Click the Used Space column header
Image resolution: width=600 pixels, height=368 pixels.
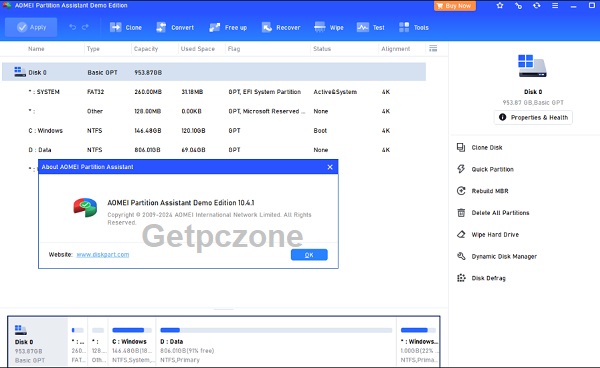coord(197,49)
